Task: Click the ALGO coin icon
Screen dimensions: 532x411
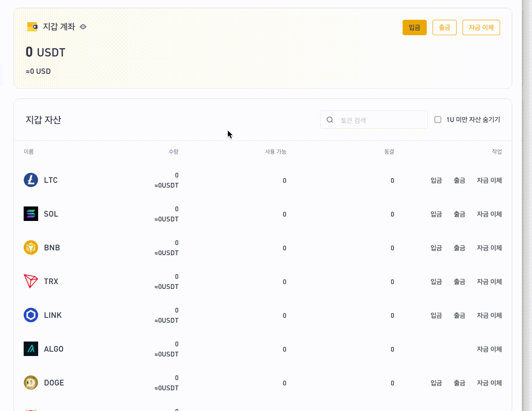Action: click(x=31, y=349)
